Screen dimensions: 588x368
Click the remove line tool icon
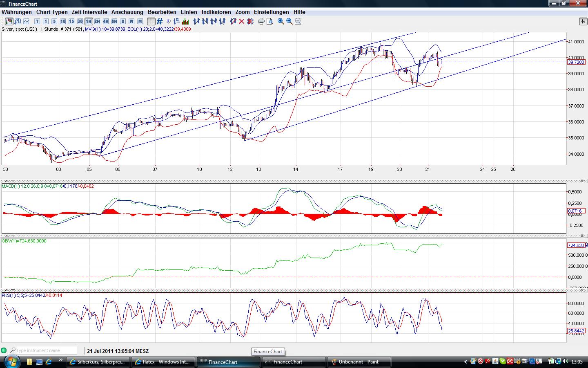233,21
